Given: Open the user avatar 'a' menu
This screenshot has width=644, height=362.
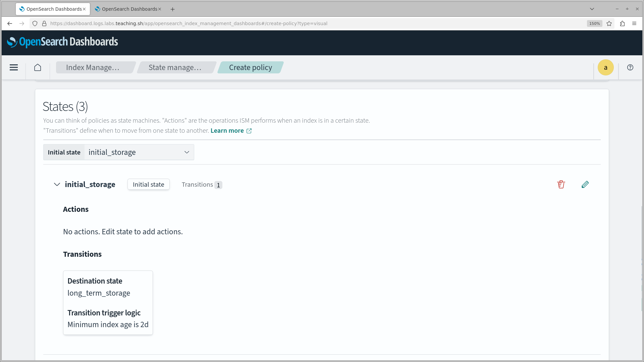Looking at the screenshot, I should coord(605,67).
